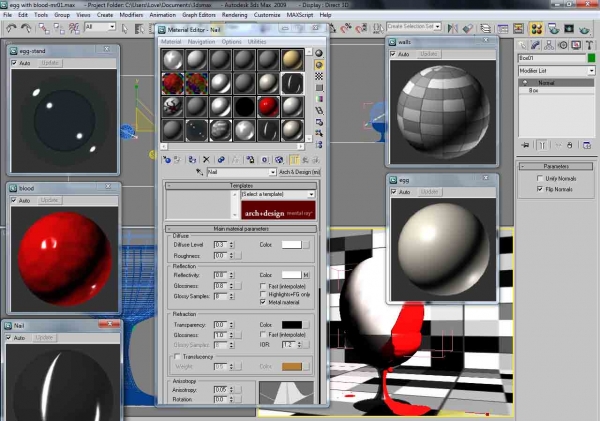Viewport: 600px width, 421px height.
Task: Click the Pin Stack icon
Action: 525,145
